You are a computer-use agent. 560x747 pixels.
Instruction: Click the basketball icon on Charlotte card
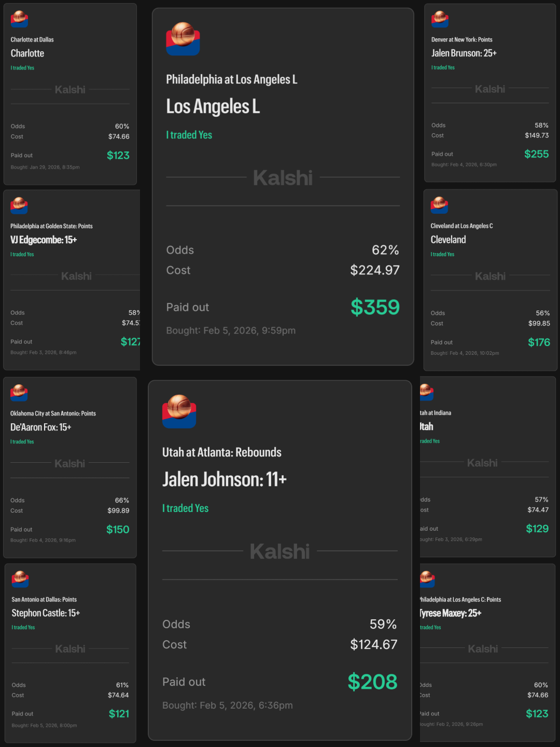tap(19, 19)
